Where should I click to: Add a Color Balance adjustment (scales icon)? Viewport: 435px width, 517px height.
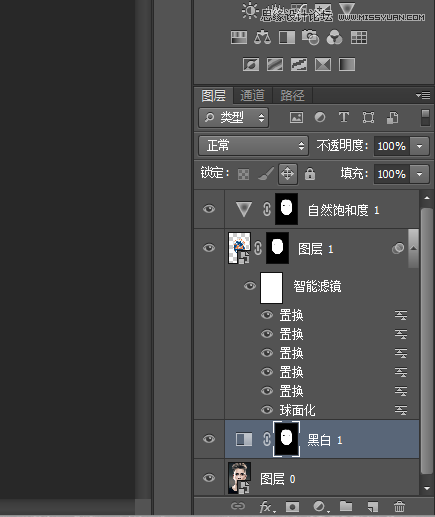point(262,38)
